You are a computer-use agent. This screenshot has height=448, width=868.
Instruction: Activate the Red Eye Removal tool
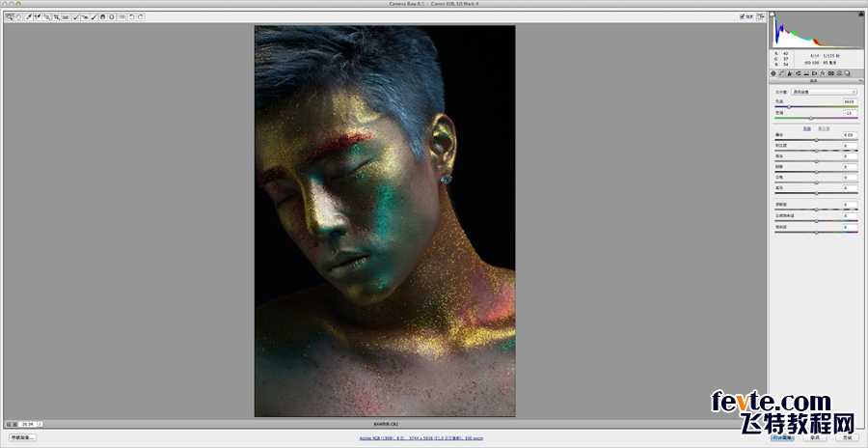click(85, 16)
